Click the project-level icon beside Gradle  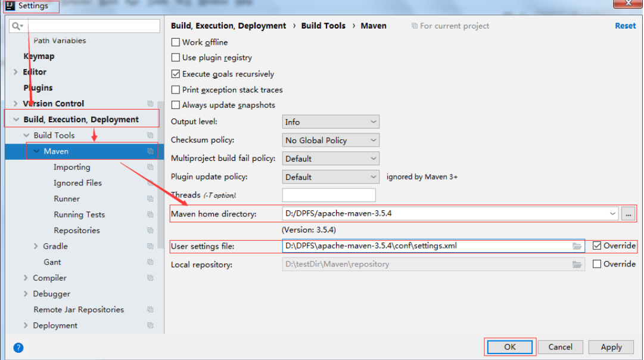150,246
